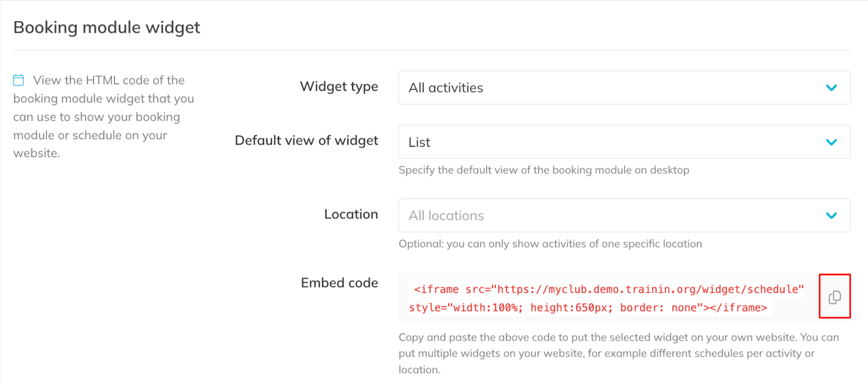Click the "Booking module widget" heading
This screenshot has width=868, height=384.
point(107,27)
